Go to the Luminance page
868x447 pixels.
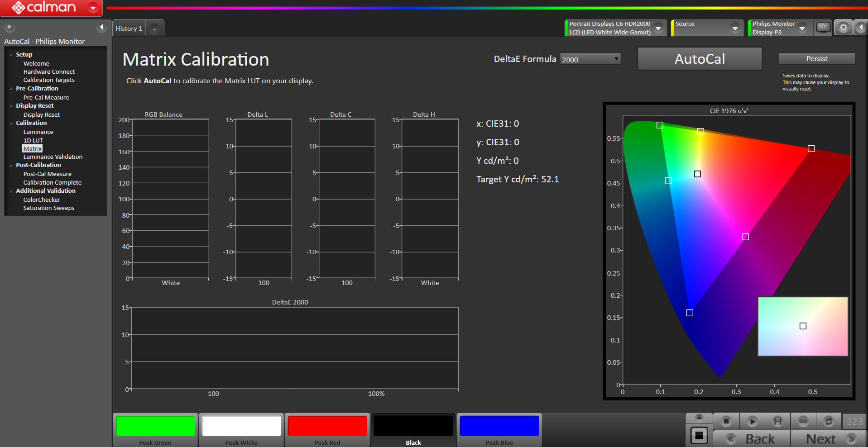pos(38,132)
